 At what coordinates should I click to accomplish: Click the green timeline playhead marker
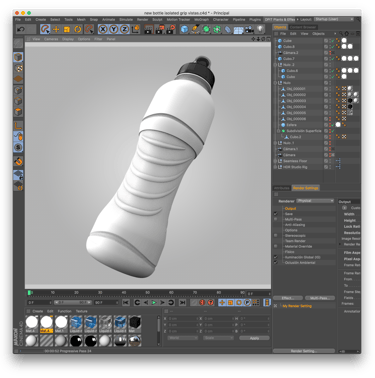[30, 293]
